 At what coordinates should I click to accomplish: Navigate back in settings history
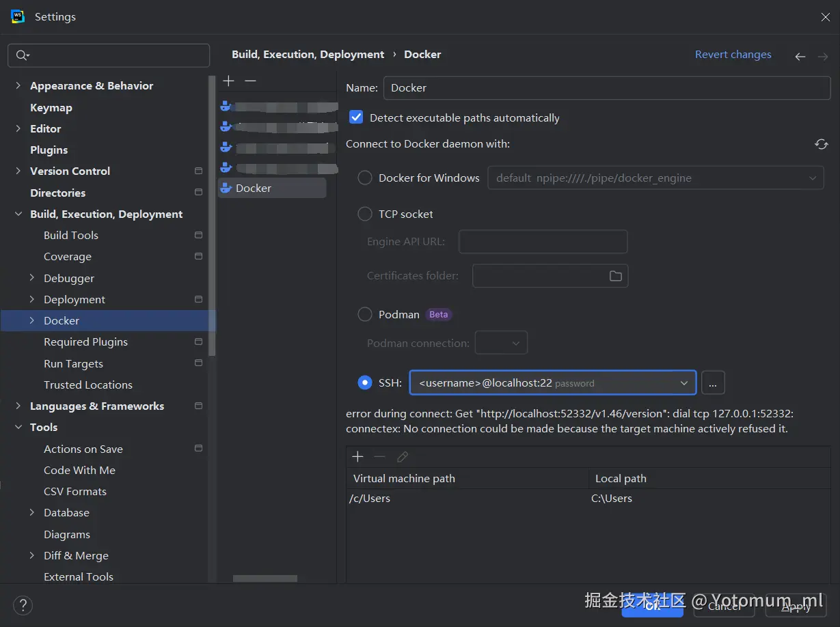[x=800, y=57]
